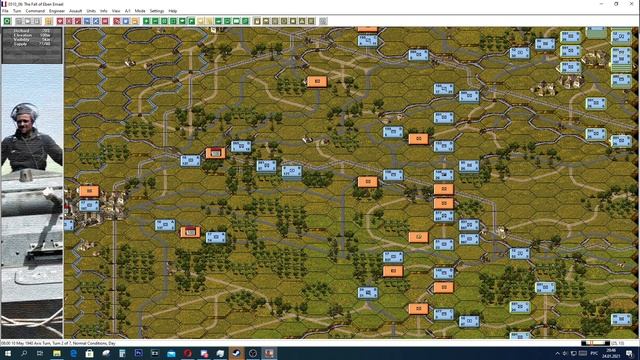Select the lone orange counter near top-center woods
The width and height of the screenshot is (640, 360).
pyautogui.click(x=317, y=82)
